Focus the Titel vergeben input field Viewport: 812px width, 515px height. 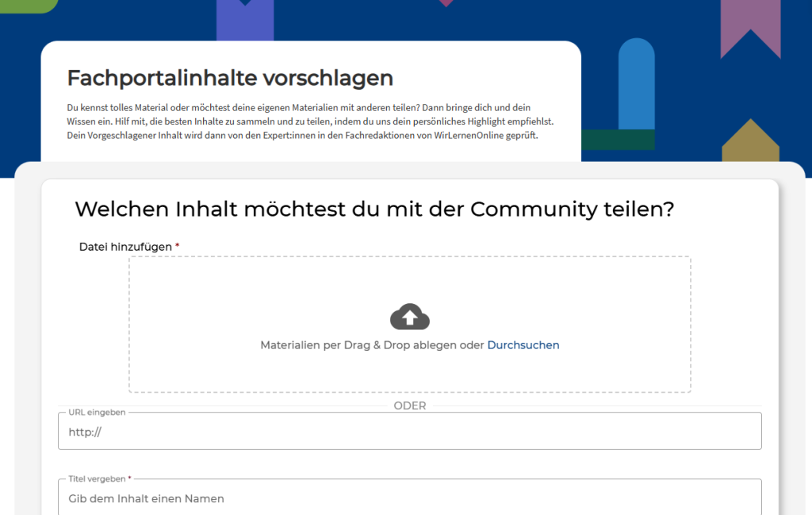pos(409,498)
